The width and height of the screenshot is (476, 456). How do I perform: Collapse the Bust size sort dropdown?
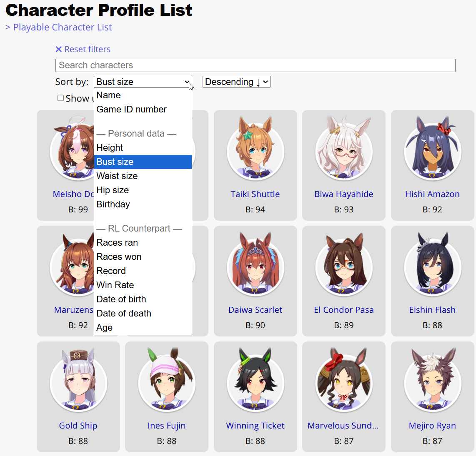coord(143,82)
